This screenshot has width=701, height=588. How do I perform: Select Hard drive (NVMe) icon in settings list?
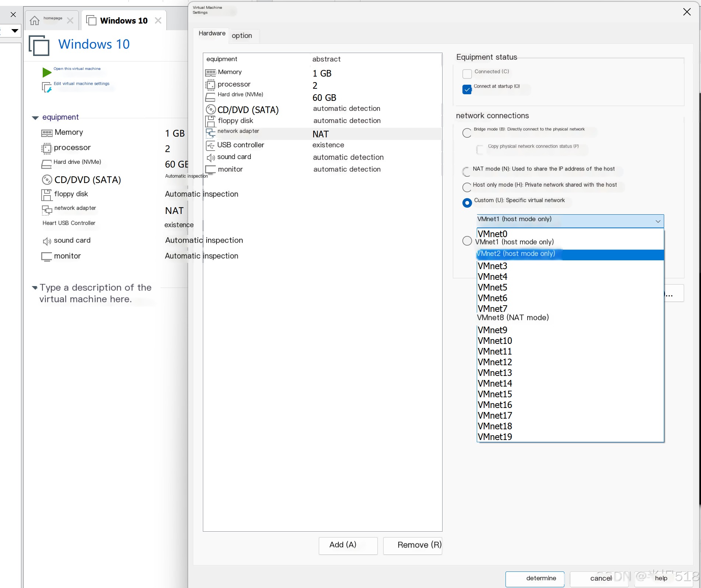coord(210,97)
